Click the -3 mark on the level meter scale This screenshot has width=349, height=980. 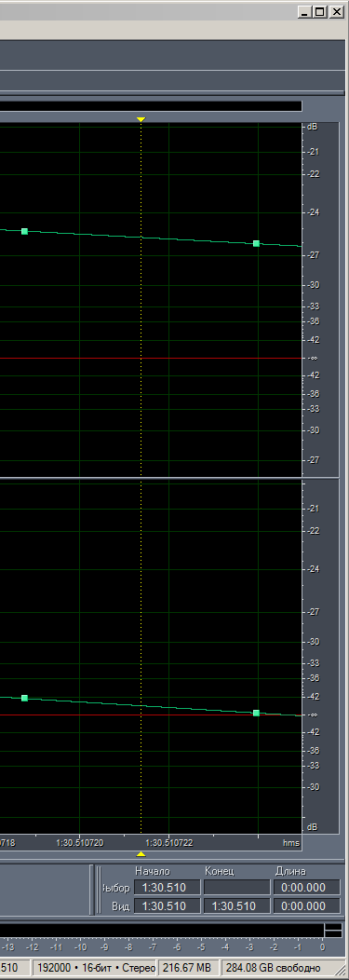[249, 947]
